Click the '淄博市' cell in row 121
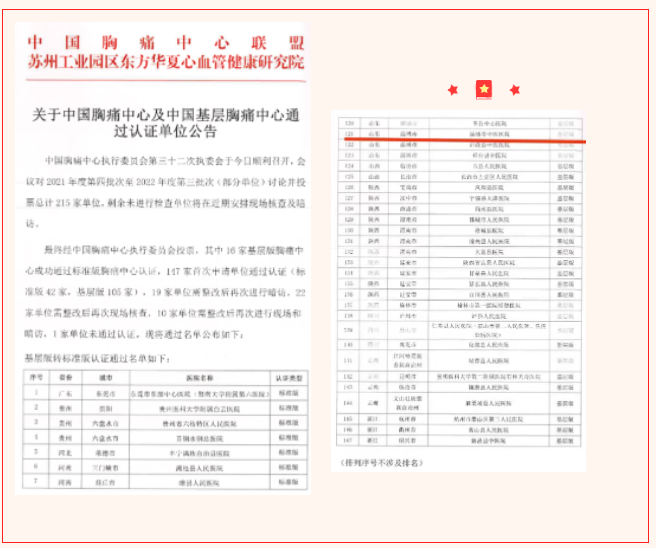Viewport: 656px width, 548px height. tap(408, 134)
